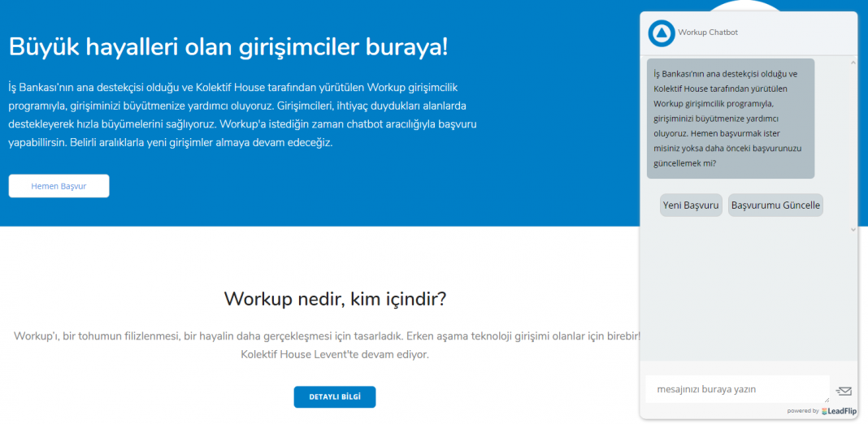Open DETAYLI BİLGİ for more details
Screen dimensions: 868x424
[334, 397]
